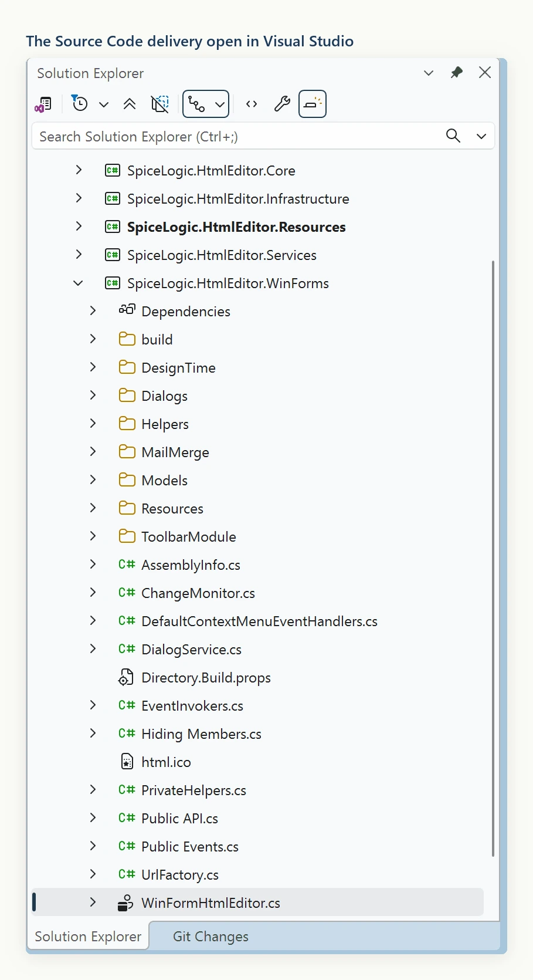Toggle the Show All Files icon
This screenshot has width=533, height=980.
pos(159,104)
